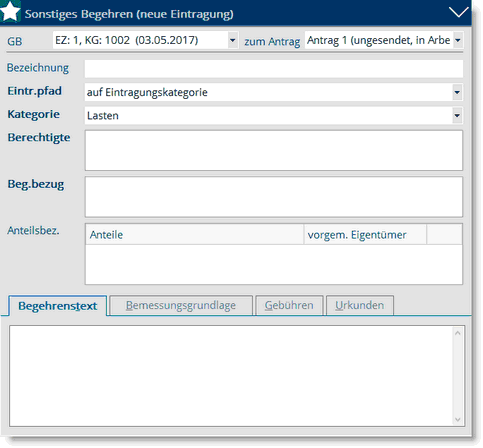Select the Begehrenstext tab
This screenshot has height=448, width=483.
58,306
